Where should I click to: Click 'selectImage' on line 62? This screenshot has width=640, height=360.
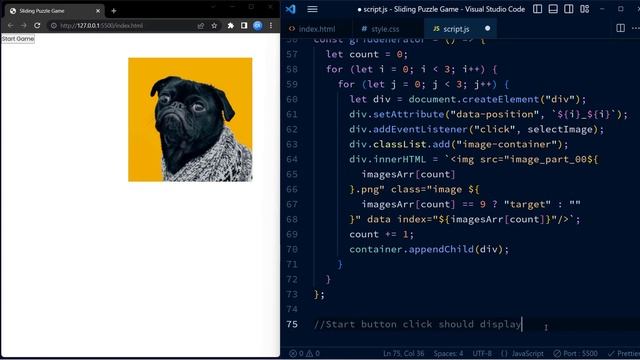560,129
